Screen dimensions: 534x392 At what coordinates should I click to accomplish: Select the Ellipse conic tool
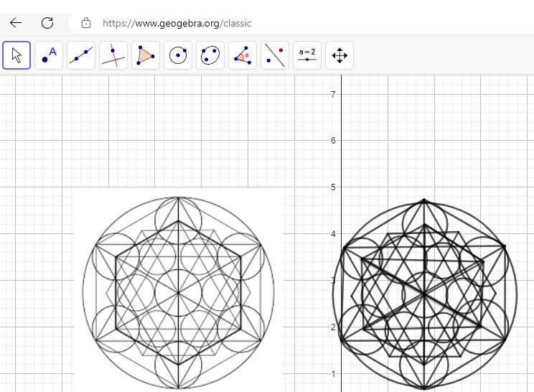tap(210, 55)
